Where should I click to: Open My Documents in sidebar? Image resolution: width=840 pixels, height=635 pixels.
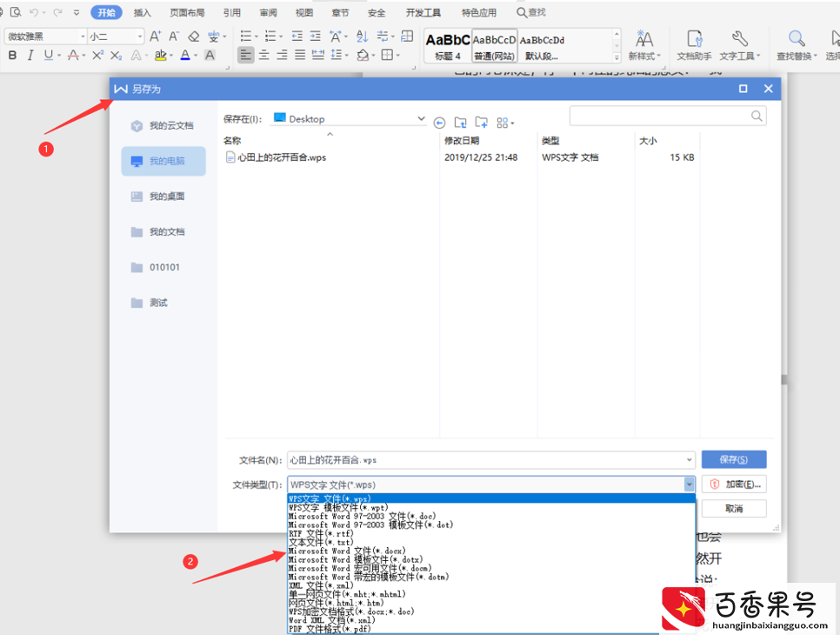[163, 231]
